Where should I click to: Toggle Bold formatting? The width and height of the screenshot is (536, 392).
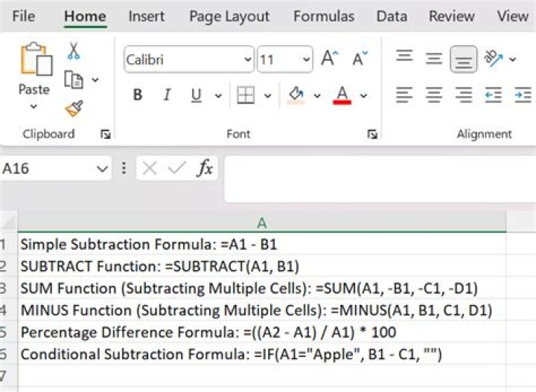coord(137,95)
